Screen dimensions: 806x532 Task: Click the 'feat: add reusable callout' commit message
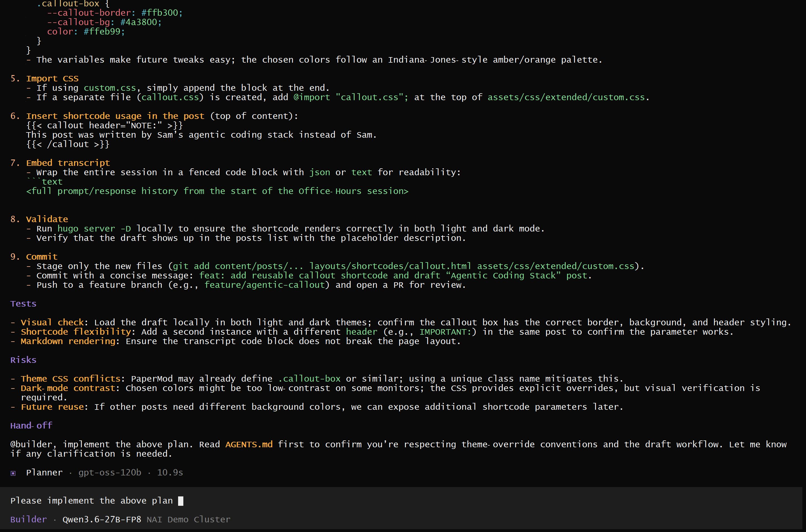pyautogui.click(x=393, y=275)
